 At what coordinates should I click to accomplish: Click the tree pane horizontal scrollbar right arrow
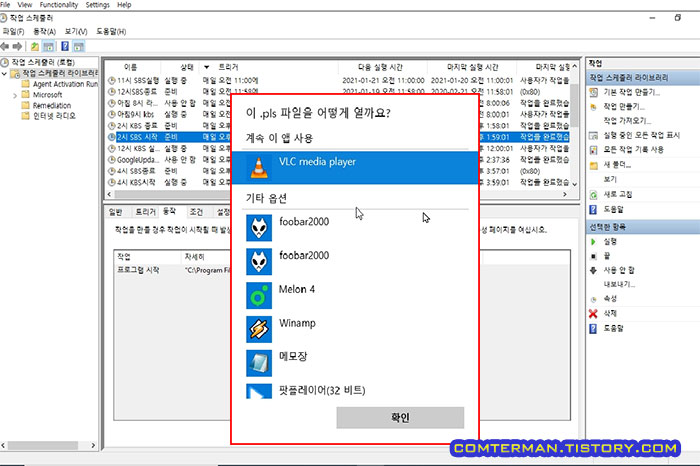click(x=93, y=445)
